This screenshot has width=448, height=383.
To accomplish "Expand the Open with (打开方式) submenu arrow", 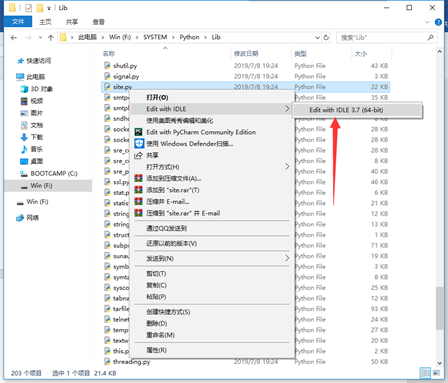I will click(x=287, y=166).
